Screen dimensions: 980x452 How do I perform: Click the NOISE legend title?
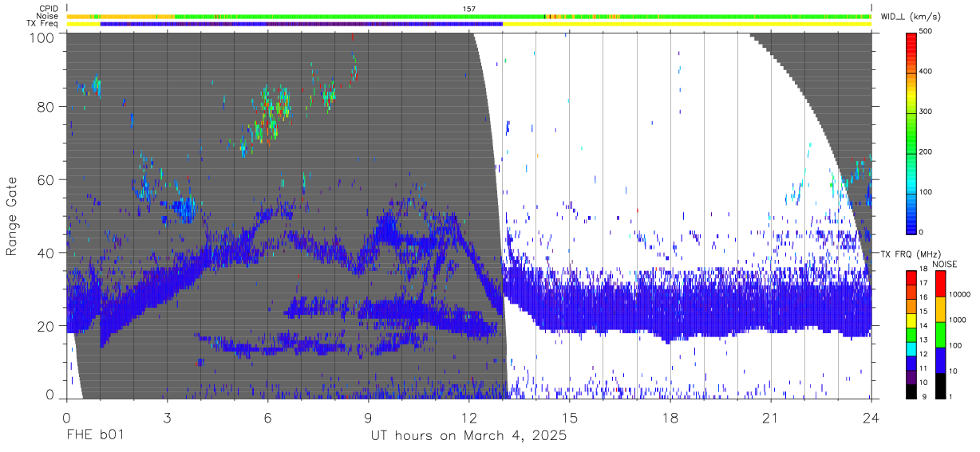pyautogui.click(x=945, y=264)
